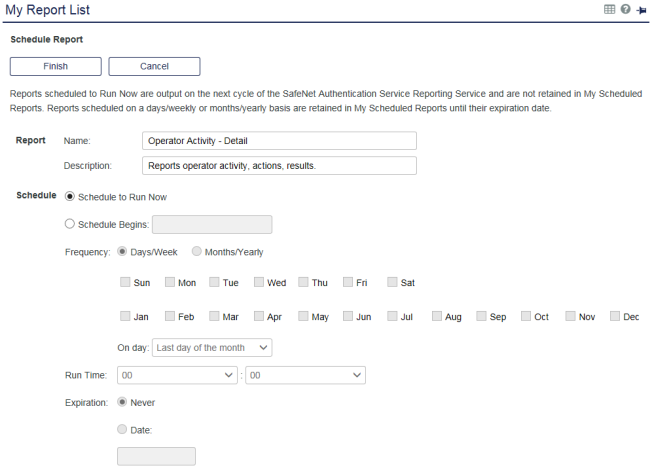The image size is (652, 472).
Task: Expand the Run Time hour dropdown
Action: coord(177,376)
